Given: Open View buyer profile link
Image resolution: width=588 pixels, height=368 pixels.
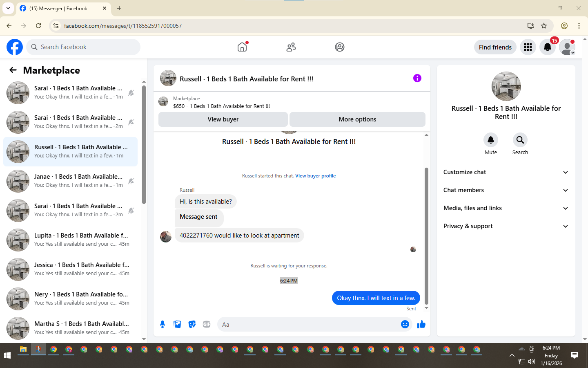Looking at the screenshot, I should click(315, 176).
